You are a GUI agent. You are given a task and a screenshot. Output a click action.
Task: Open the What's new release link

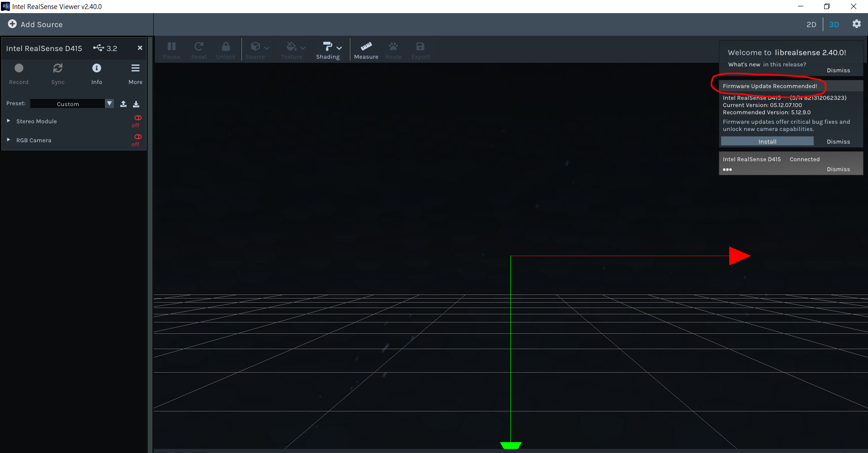(744, 65)
